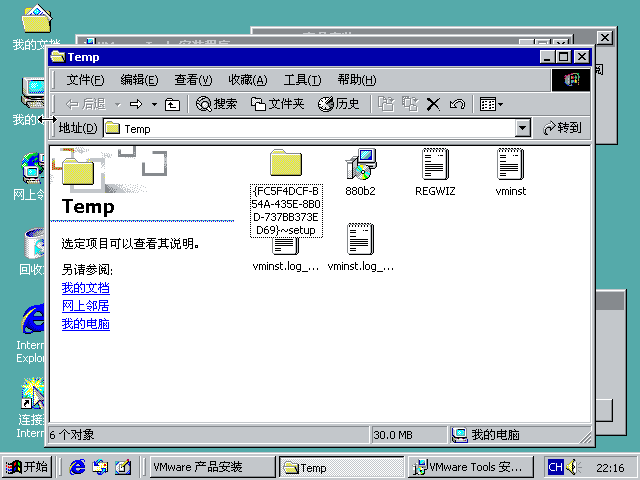640x480 pixels.
Task: Select the vminst text file
Action: (x=510, y=172)
